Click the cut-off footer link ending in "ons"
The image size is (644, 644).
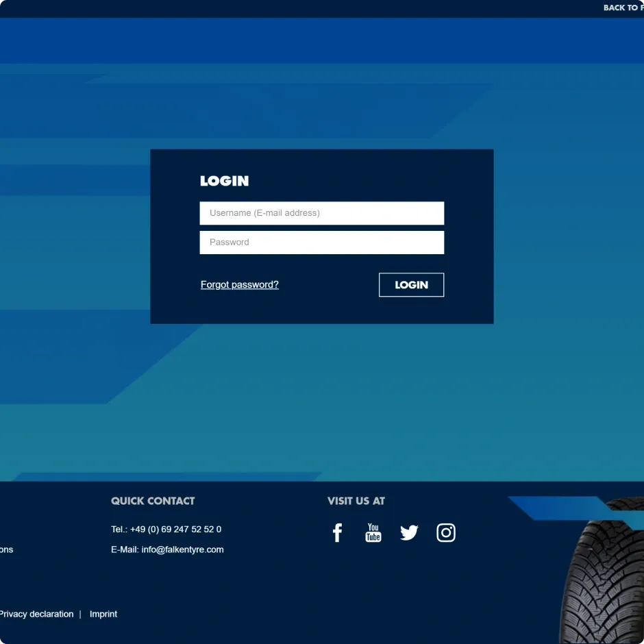[x=6, y=549]
